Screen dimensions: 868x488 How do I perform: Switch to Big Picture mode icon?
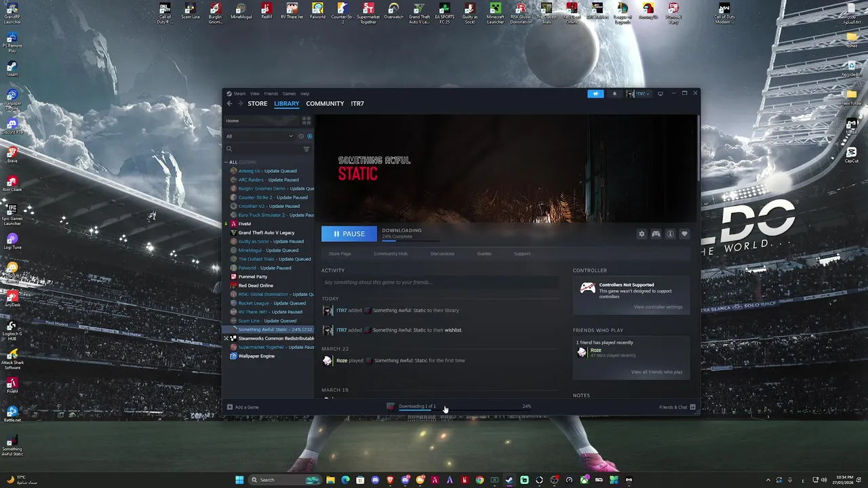660,94
